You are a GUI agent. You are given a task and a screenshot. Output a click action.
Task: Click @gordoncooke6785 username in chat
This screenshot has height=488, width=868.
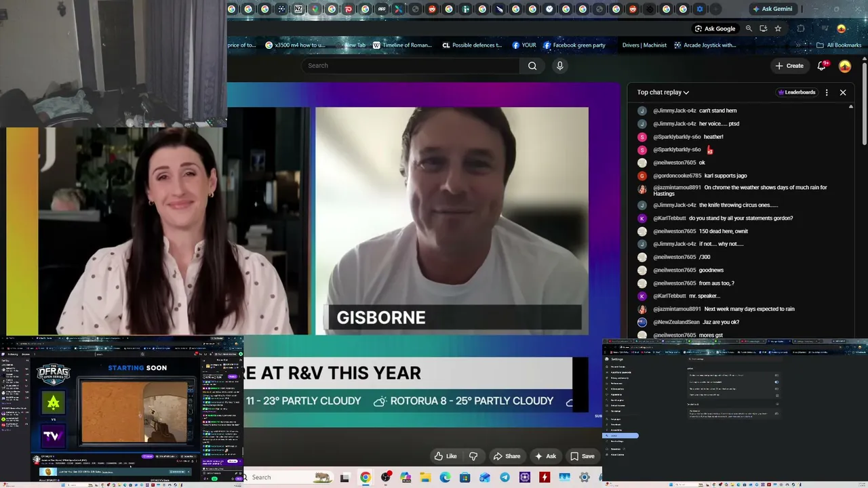point(677,176)
